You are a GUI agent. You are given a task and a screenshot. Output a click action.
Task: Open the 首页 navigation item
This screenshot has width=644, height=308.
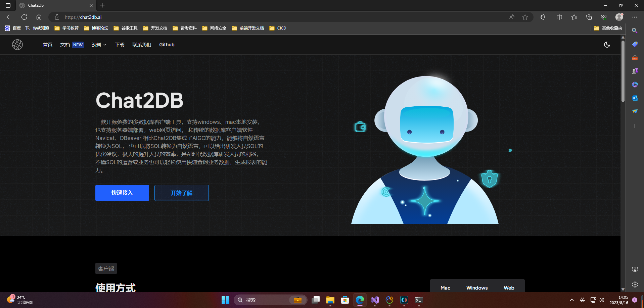(48, 45)
